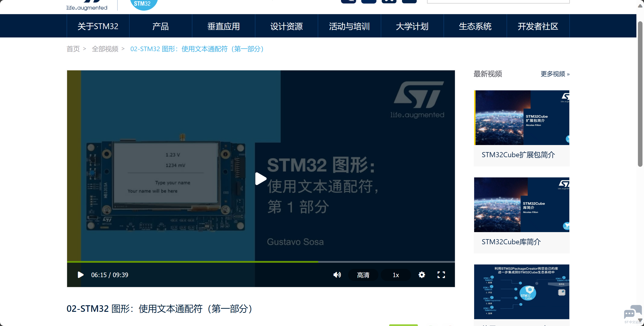Open the 产品 menu
The height and width of the screenshot is (326, 644).
[161, 26]
